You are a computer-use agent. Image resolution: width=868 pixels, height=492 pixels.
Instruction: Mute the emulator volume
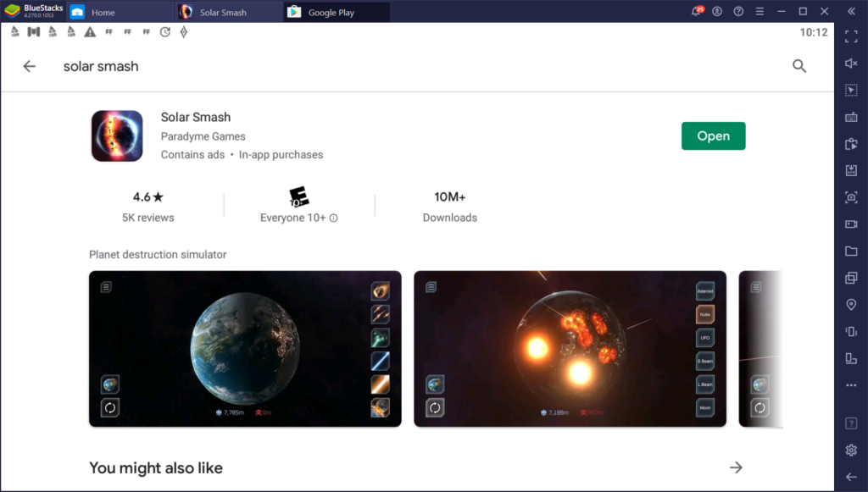coord(851,63)
